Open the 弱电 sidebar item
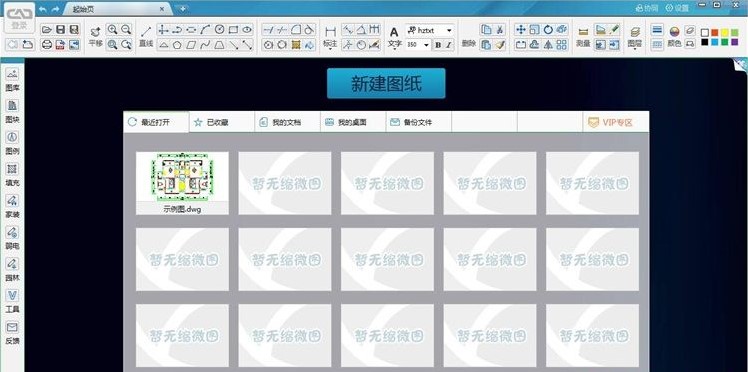Screen dimensions: 748x372 click(12, 238)
